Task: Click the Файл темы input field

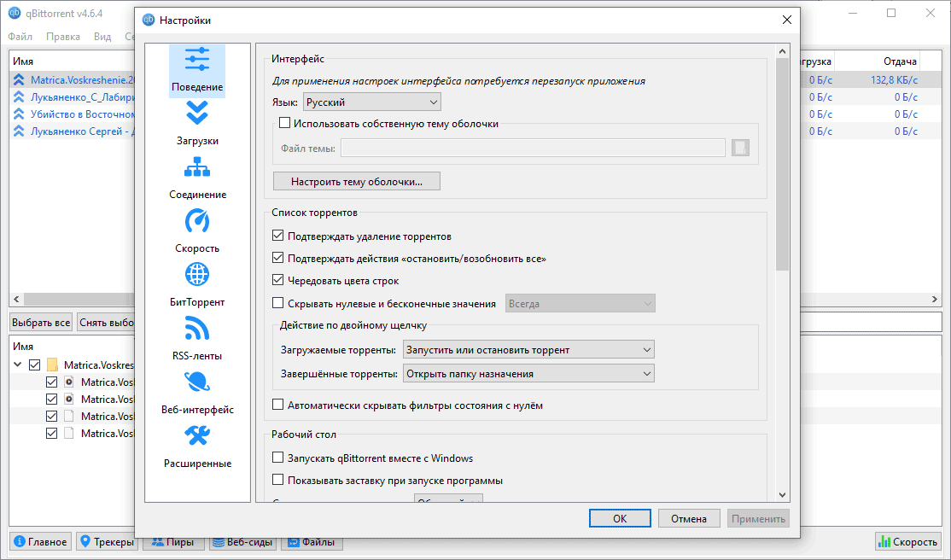Action: tap(533, 148)
